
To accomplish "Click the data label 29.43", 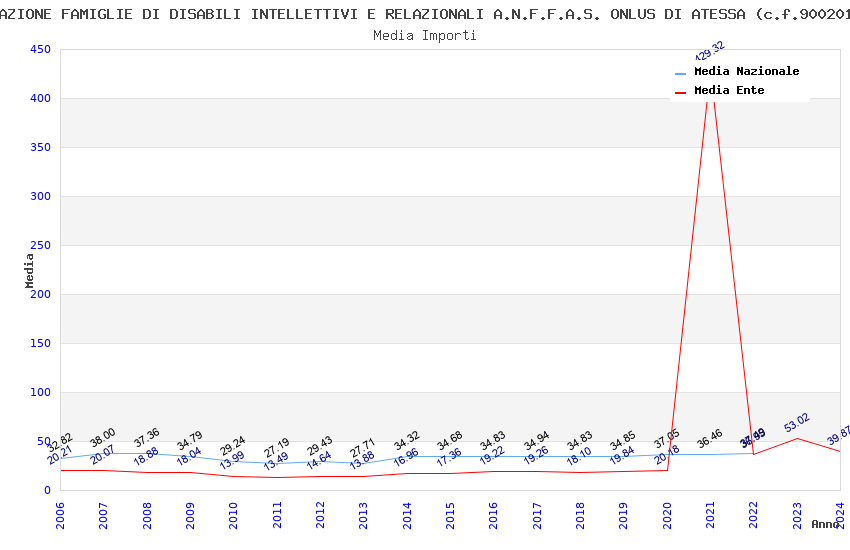I will [x=320, y=446].
